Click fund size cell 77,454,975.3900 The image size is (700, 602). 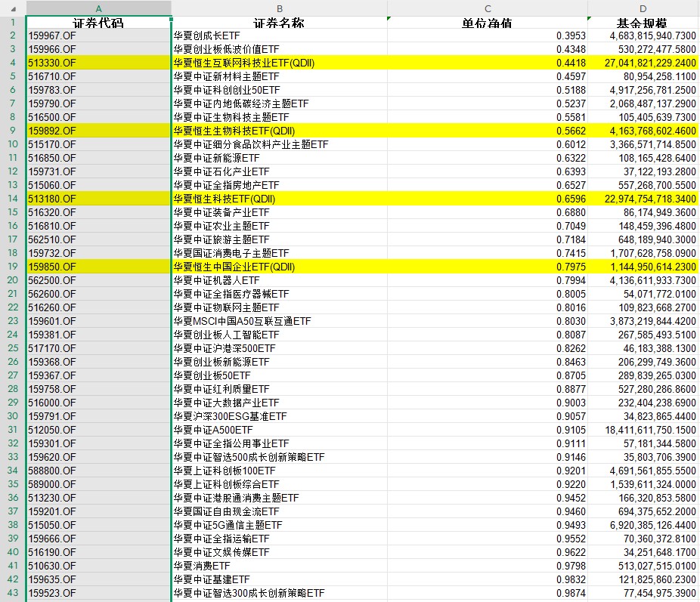coord(643,593)
